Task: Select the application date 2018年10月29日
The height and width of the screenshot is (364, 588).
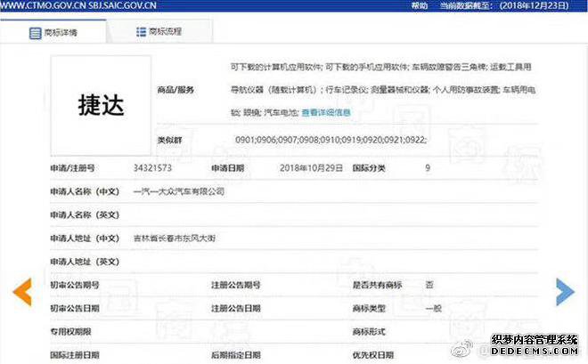Action: pos(311,168)
